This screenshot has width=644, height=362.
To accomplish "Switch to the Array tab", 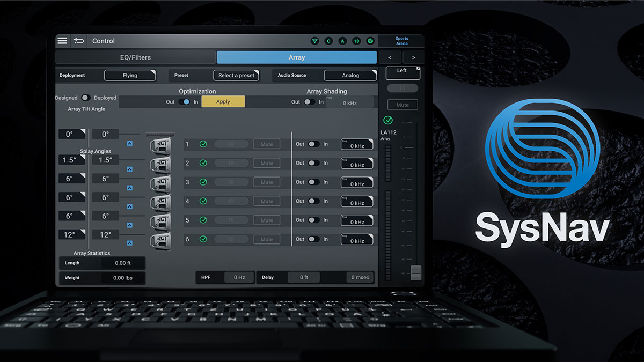I will 297,57.
